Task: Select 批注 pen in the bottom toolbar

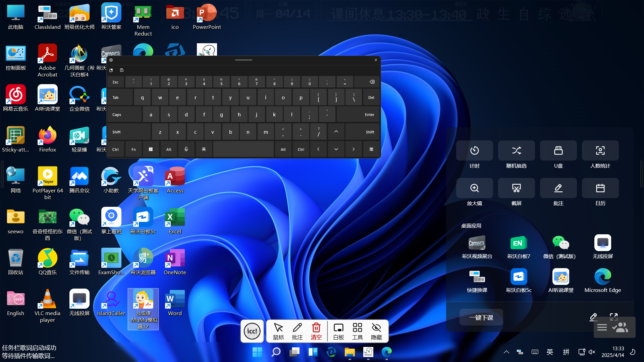Action: pyautogui.click(x=297, y=331)
